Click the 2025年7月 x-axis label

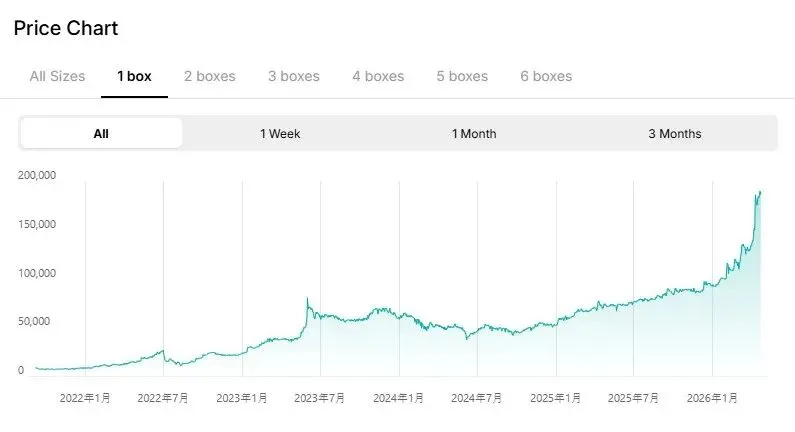click(634, 398)
